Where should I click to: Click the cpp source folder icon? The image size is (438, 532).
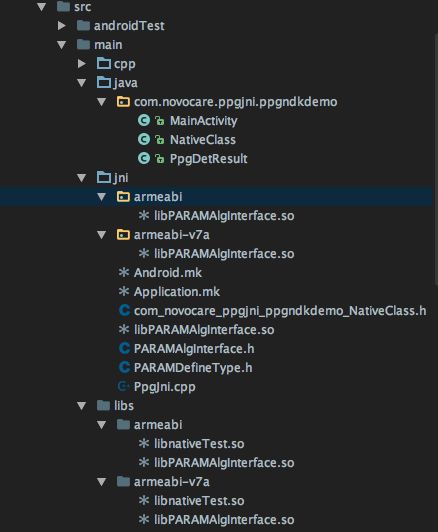click(104, 63)
